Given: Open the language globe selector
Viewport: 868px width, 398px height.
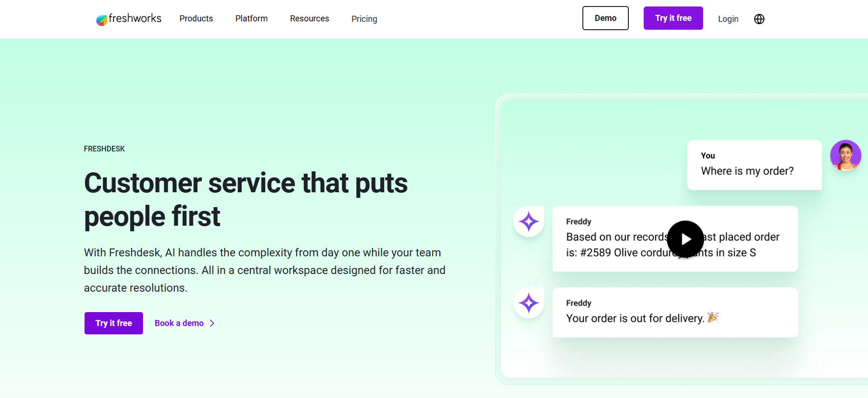Looking at the screenshot, I should coord(759,19).
